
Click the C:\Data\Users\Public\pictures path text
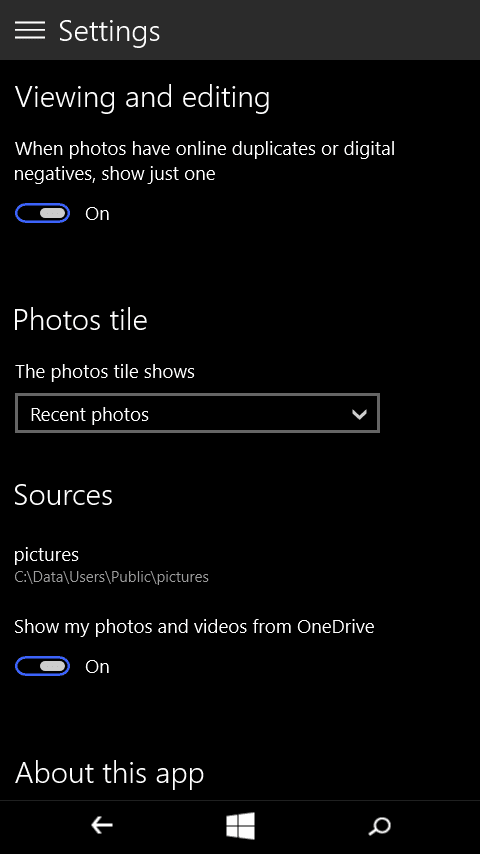pyautogui.click(x=111, y=577)
